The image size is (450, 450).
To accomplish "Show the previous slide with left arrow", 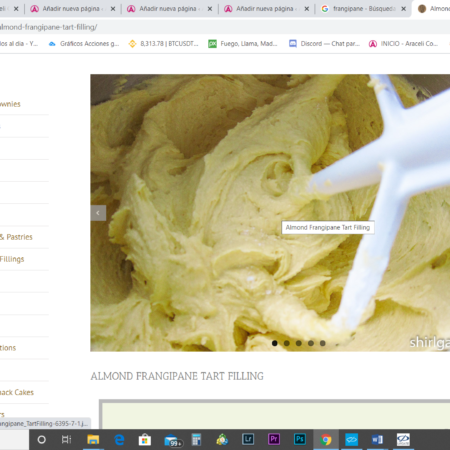I will coord(98,213).
